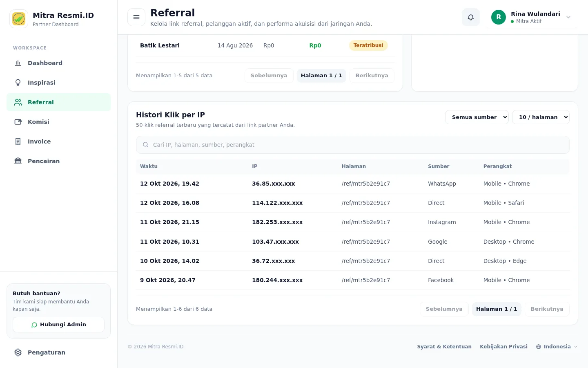Click the Referral people icon
This screenshot has width=588, height=368.
pos(18,102)
